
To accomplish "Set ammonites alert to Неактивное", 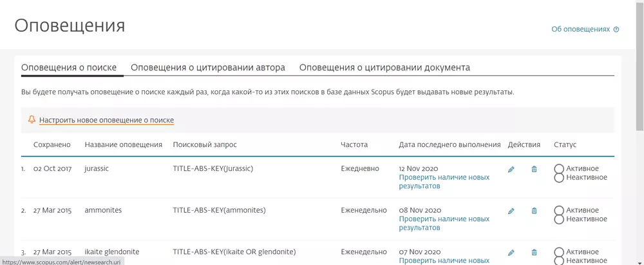I will click(x=559, y=219).
